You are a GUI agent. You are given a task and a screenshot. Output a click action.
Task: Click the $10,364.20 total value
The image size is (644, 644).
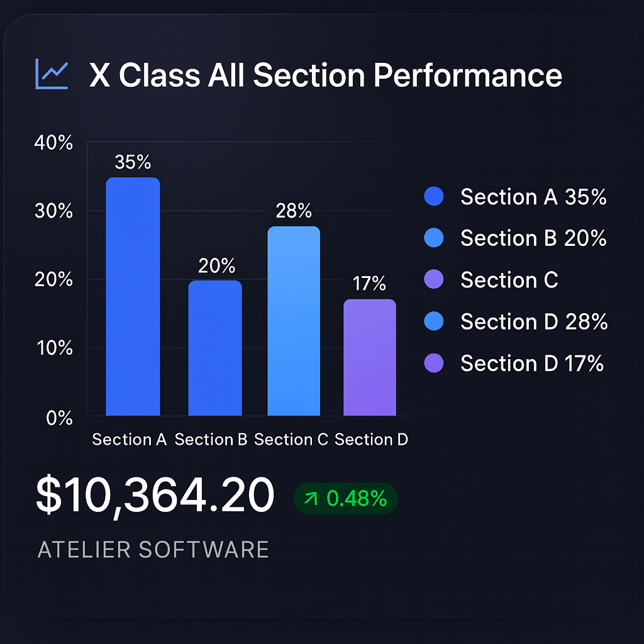(x=155, y=496)
